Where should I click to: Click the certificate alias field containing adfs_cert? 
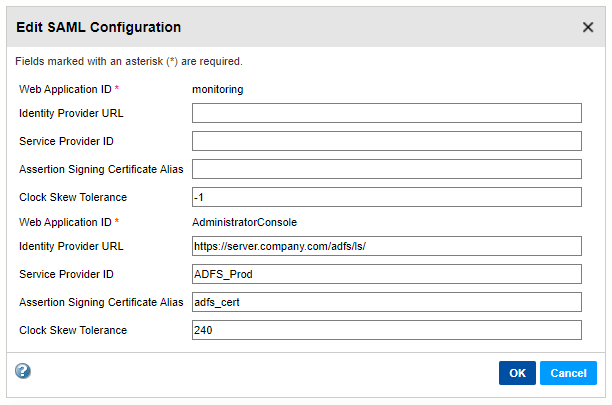click(386, 302)
